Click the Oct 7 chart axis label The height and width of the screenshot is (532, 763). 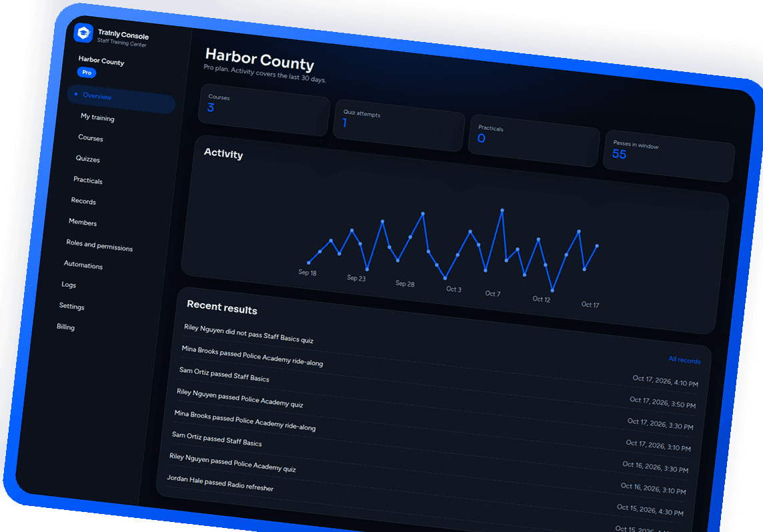tap(492, 293)
